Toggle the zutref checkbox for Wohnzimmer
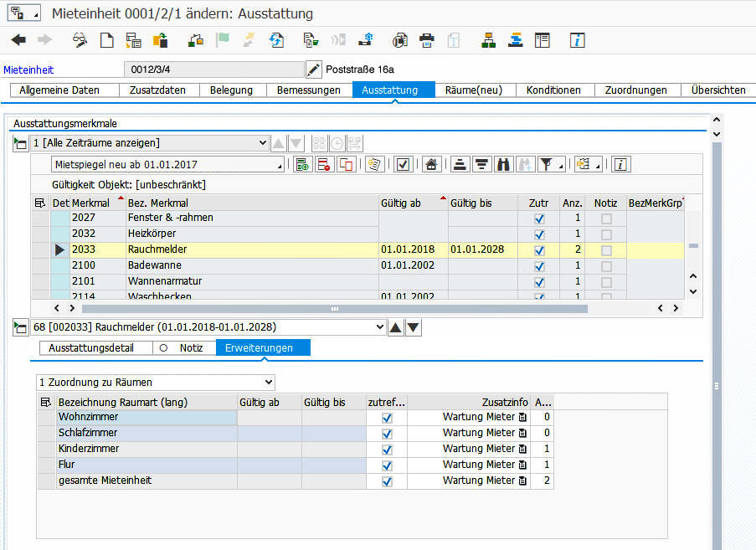The width and height of the screenshot is (756, 550). click(386, 417)
